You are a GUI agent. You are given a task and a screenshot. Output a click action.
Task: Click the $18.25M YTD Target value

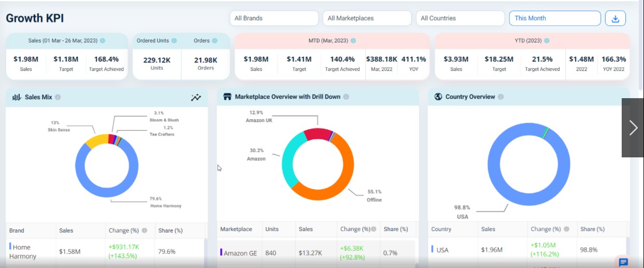[499, 59]
